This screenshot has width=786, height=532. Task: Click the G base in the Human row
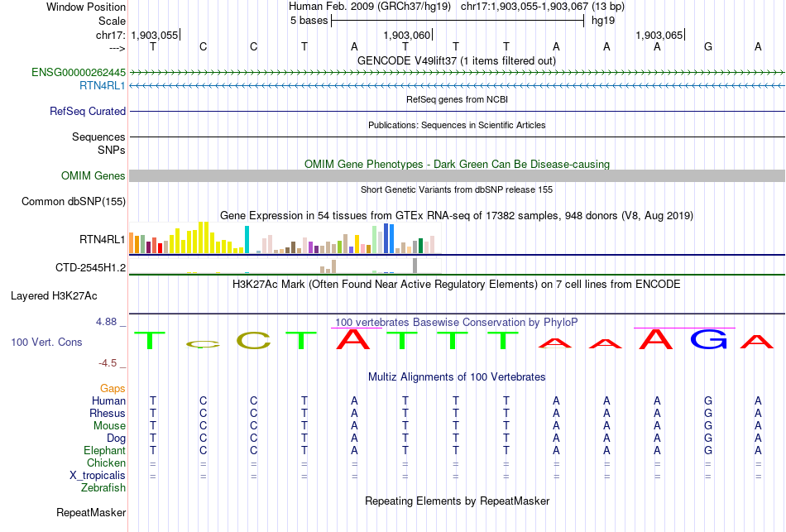[707, 401]
